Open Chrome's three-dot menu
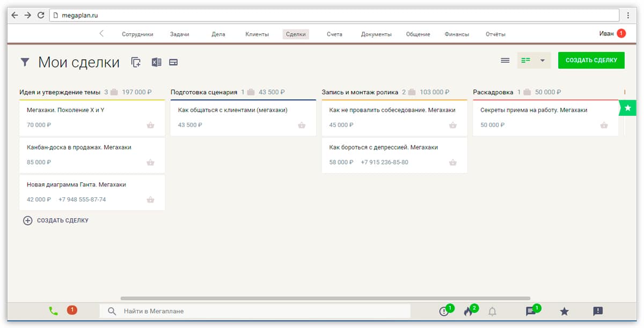 click(628, 16)
